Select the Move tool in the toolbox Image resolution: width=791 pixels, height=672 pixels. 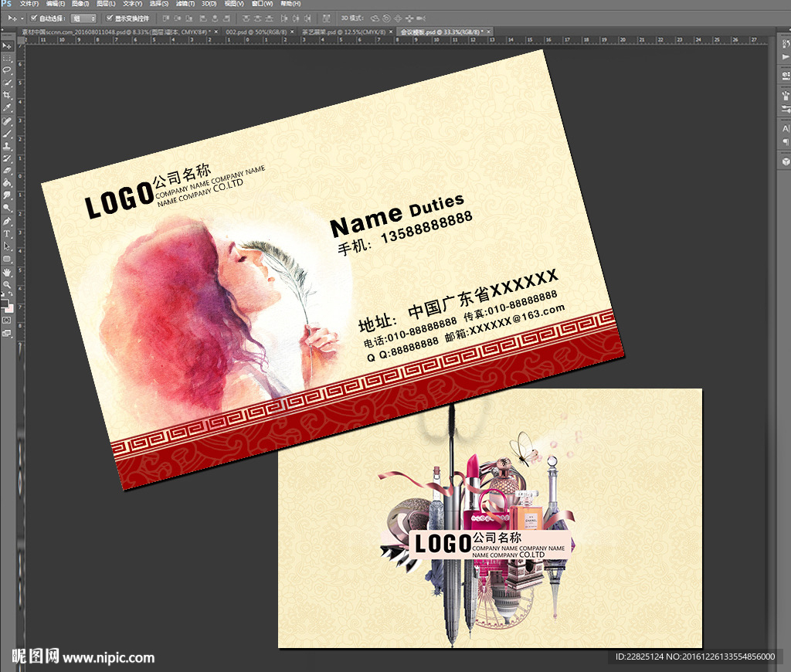click(6, 46)
